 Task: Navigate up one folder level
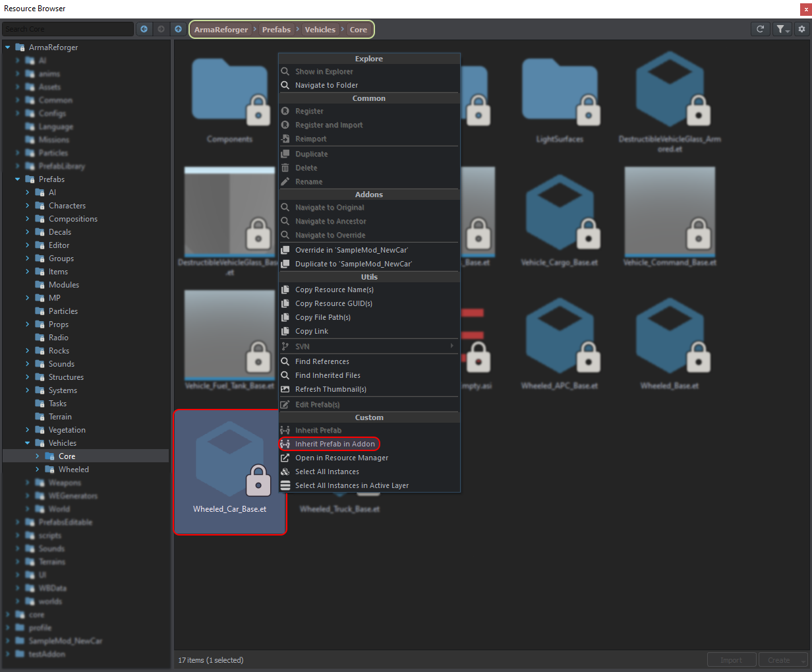(178, 29)
